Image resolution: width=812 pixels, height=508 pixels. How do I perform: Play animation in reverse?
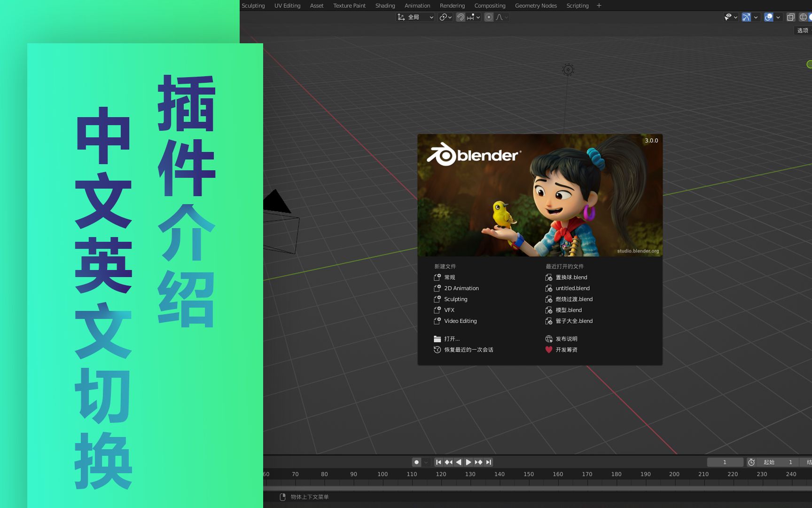tap(459, 462)
